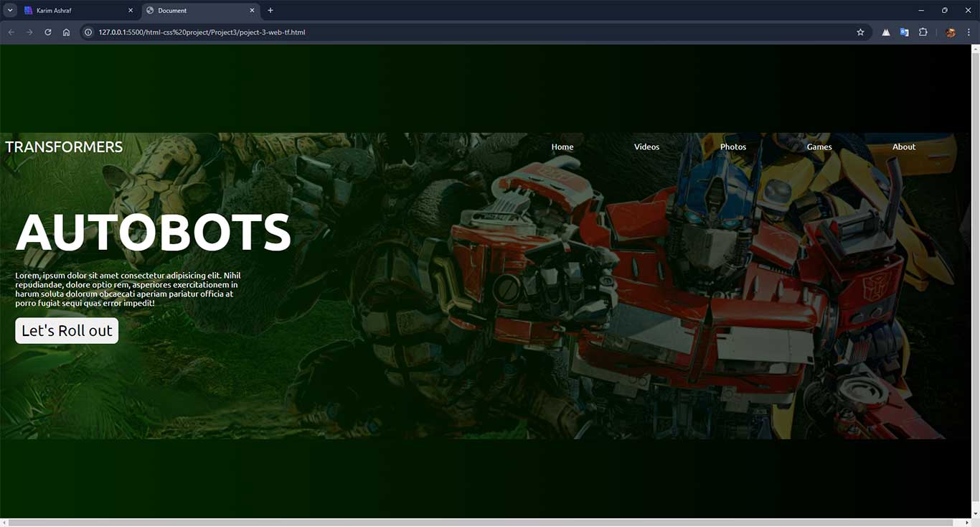This screenshot has width=980, height=527.
Task: Open a new tab with the plus button
Action: point(270,11)
